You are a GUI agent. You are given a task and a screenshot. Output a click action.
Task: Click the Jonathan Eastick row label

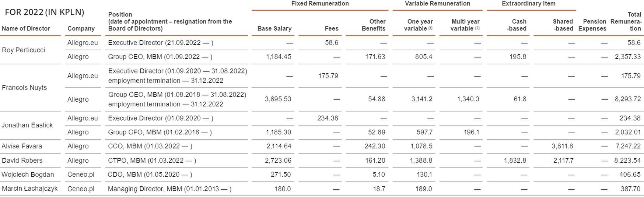point(27,125)
